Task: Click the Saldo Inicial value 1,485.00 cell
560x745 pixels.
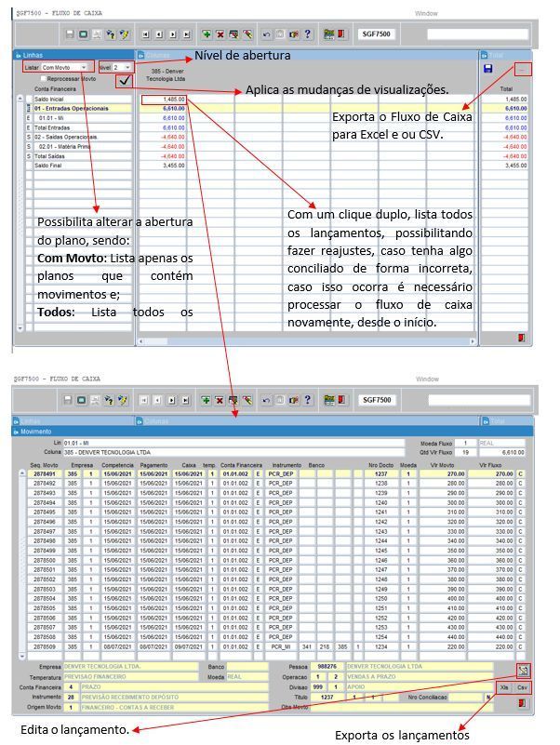Action: pyautogui.click(x=163, y=99)
